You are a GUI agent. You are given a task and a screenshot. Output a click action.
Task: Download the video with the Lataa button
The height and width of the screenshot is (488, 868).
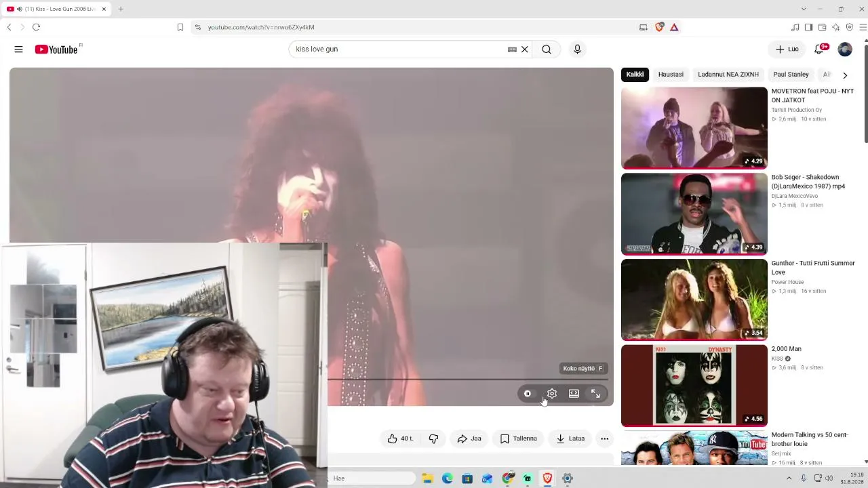pos(570,439)
